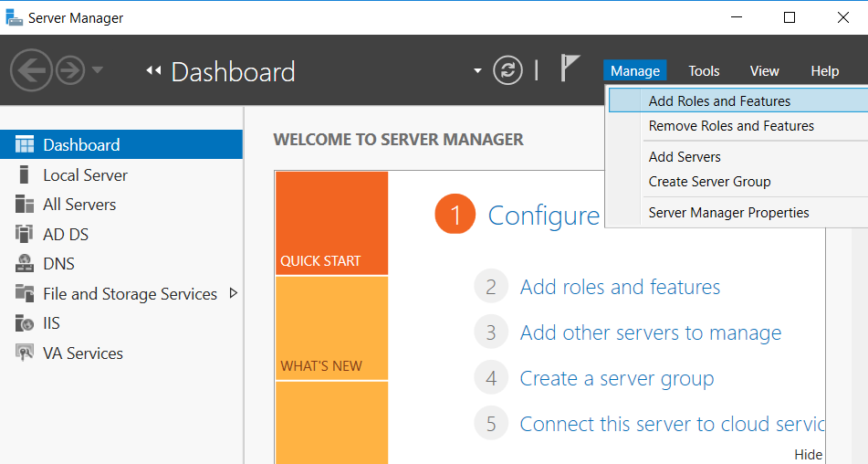Select AD DS in navigation pane
This screenshot has height=464, width=868.
(66, 234)
